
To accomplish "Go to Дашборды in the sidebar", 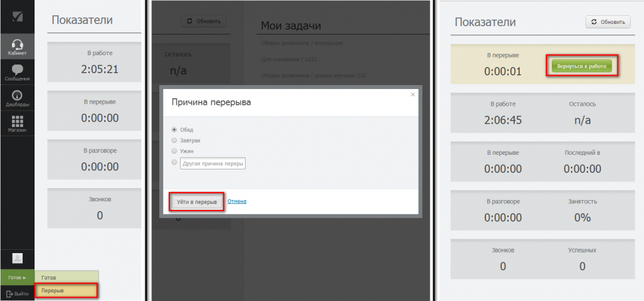I will (x=17, y=98).
